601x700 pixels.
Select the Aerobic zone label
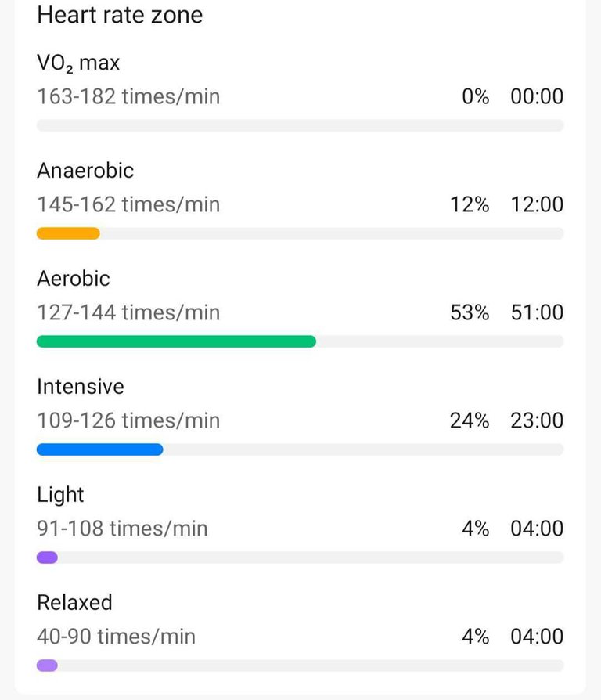tap(74, 279)
